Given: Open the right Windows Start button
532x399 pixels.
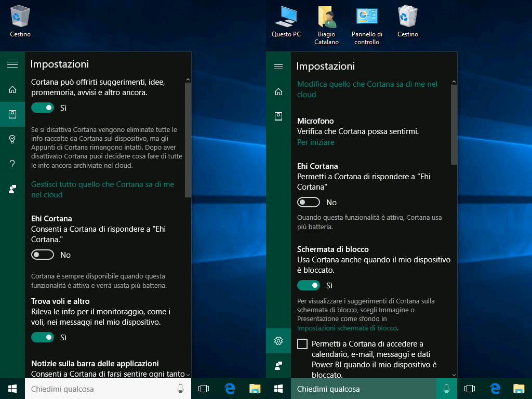Looking at the screenshot, I should click(x=278, y=389).
